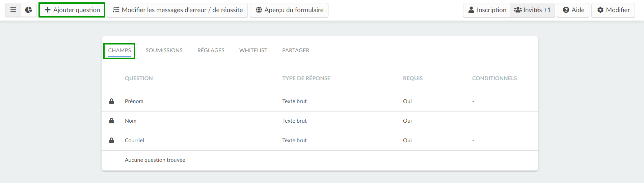This screenshot has height=183, width=644.
Task: Click Ajouter question button
Action: point(72,10)
